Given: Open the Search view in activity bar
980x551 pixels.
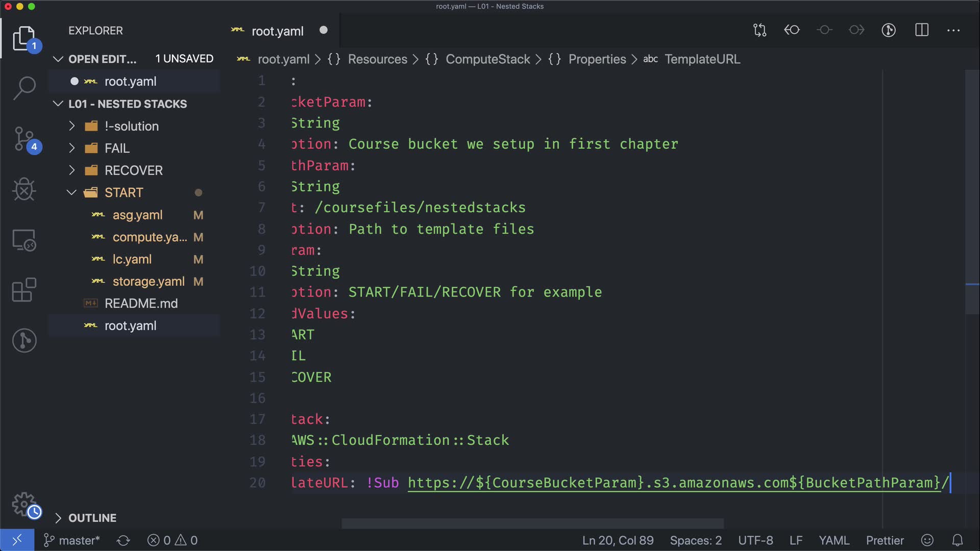Looking at the screenshot, I should pyautogui.click(x=24, y=88).
